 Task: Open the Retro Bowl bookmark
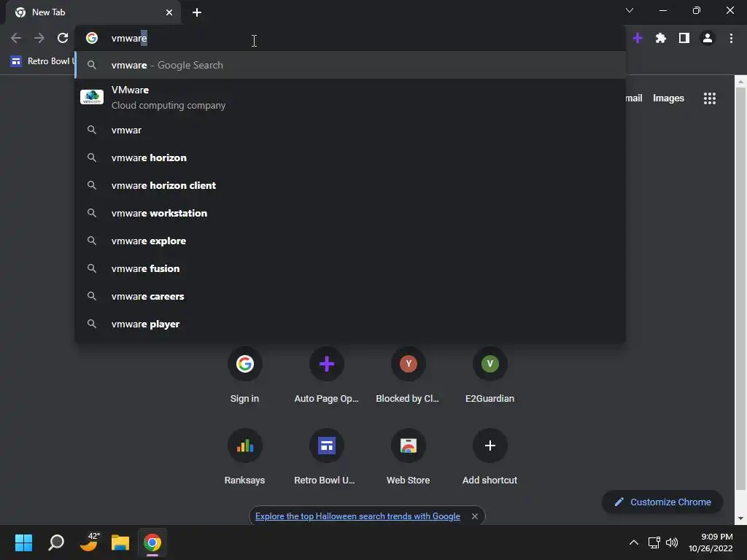42,61
